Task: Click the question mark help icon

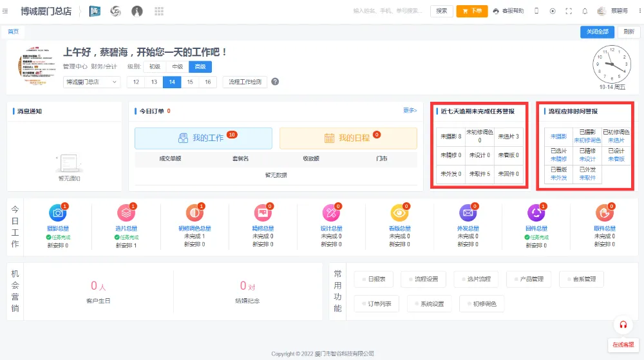Action: click(x=275, y=82)
